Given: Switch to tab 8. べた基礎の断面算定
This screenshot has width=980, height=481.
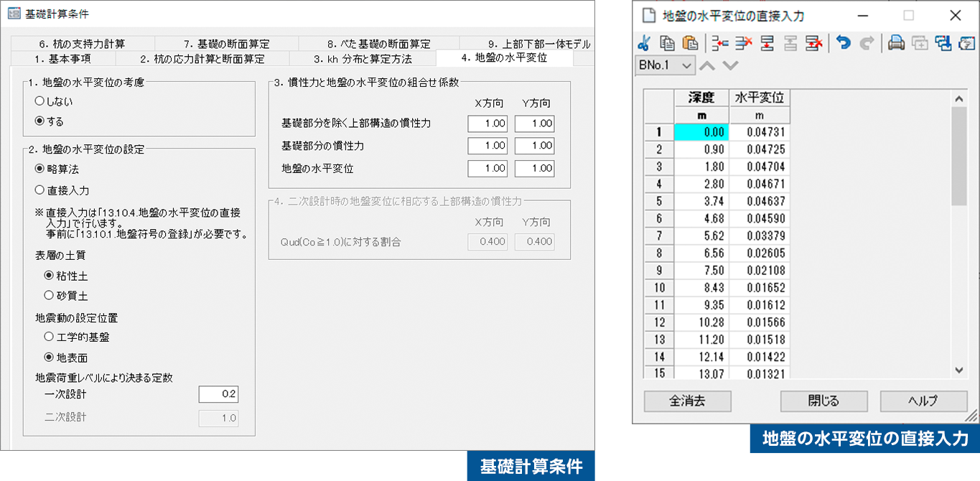Looking at the screenshot, I should (x=378, y=43).
